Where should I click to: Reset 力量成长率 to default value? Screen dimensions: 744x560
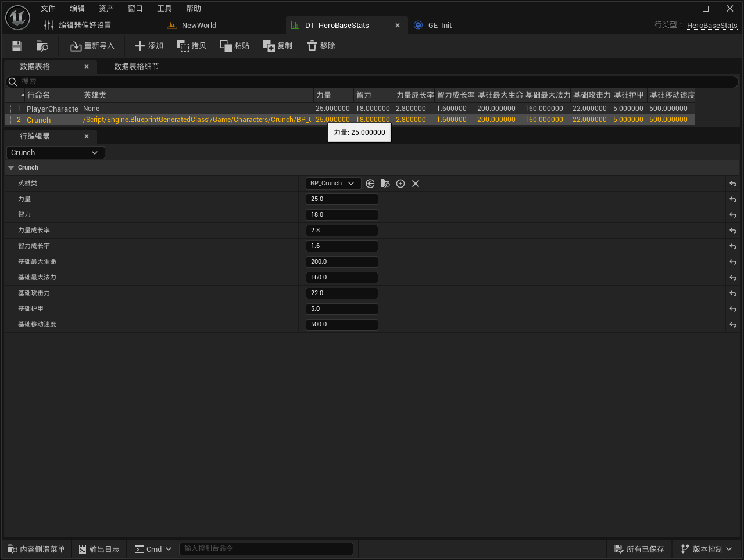733,231
